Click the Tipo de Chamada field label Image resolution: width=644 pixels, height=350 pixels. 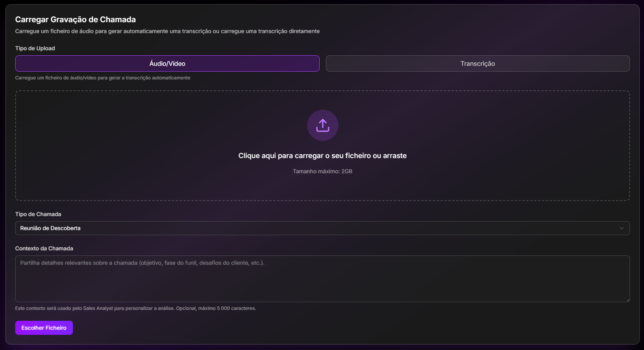click(38, 214)
